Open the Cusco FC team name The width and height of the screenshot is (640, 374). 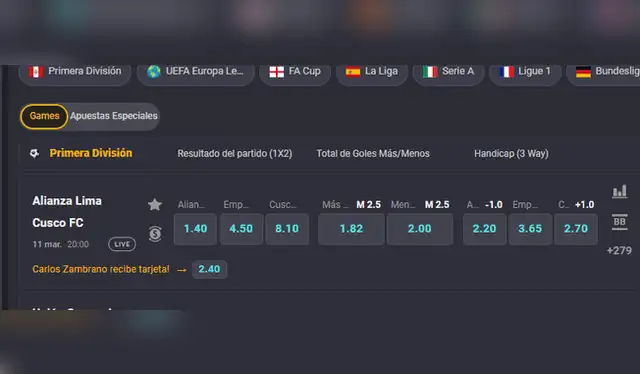(x=58, y=223)
